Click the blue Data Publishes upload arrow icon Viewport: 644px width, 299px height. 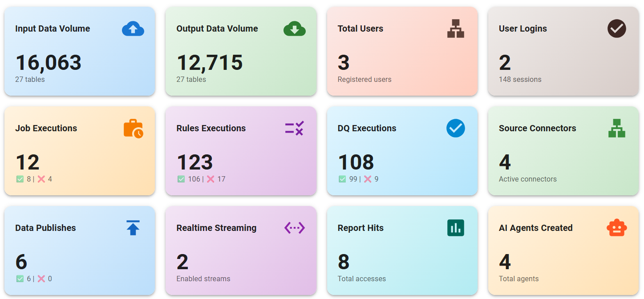133,228
